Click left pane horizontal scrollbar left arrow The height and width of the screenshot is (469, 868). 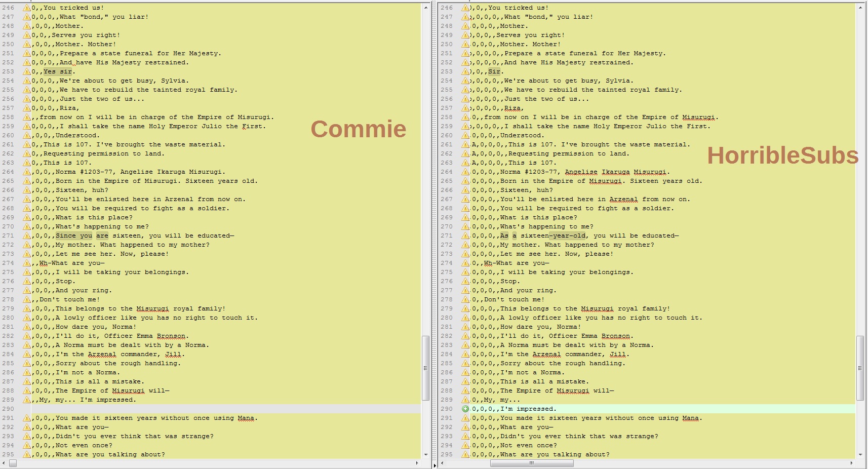pos(5,463)
